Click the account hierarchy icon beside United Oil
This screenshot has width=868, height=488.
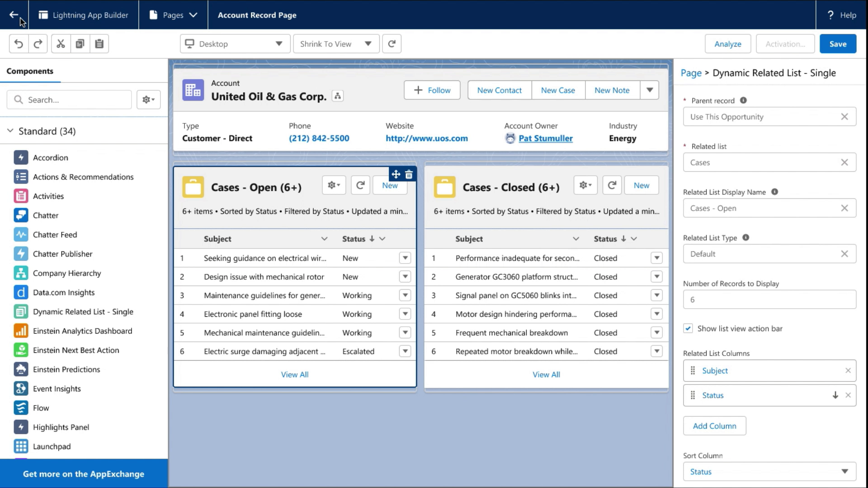pos(337,96)
